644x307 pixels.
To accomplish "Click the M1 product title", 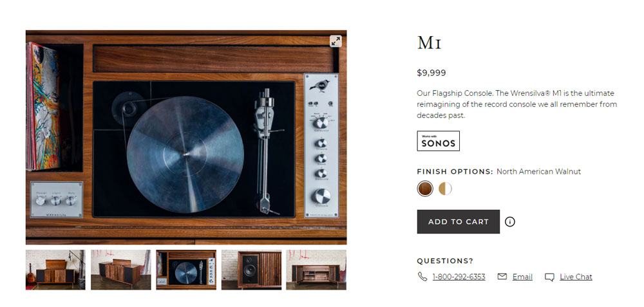I will click(x=429, y=43).
